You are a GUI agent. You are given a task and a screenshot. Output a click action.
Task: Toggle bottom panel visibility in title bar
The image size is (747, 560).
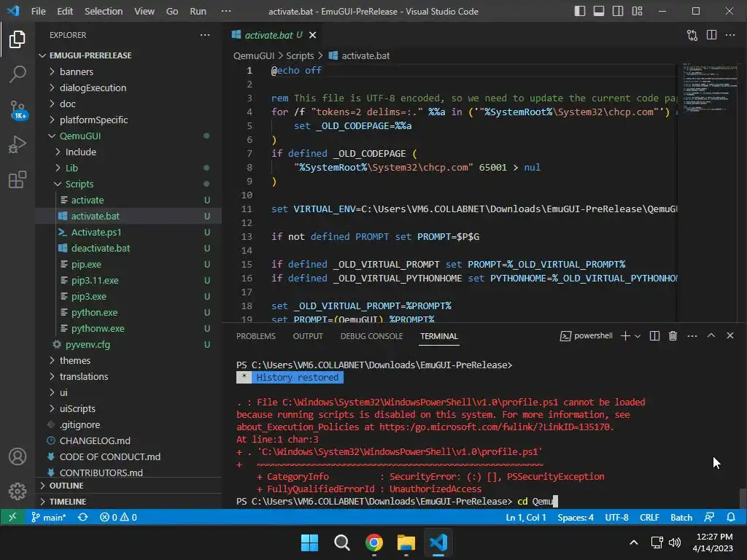(599, 11)
